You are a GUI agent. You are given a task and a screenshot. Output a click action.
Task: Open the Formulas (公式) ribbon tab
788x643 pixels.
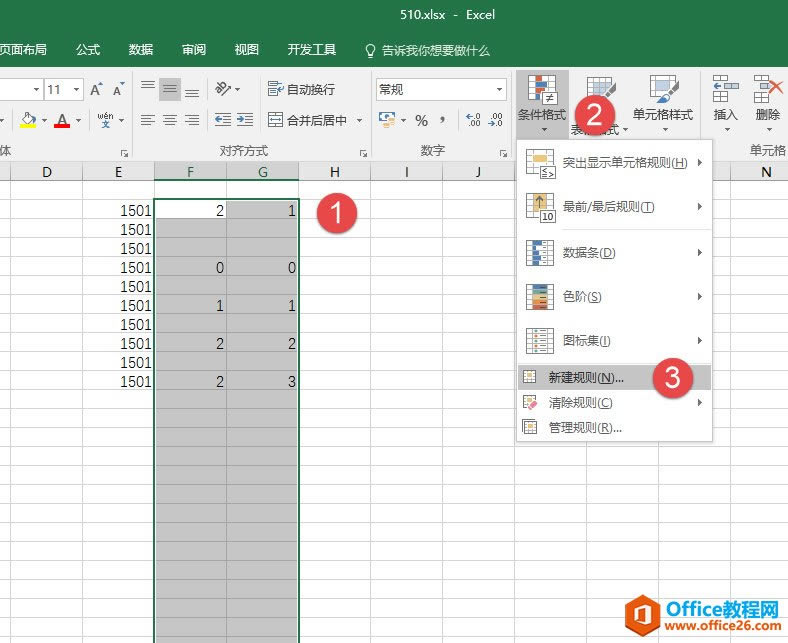click(88, 50)
